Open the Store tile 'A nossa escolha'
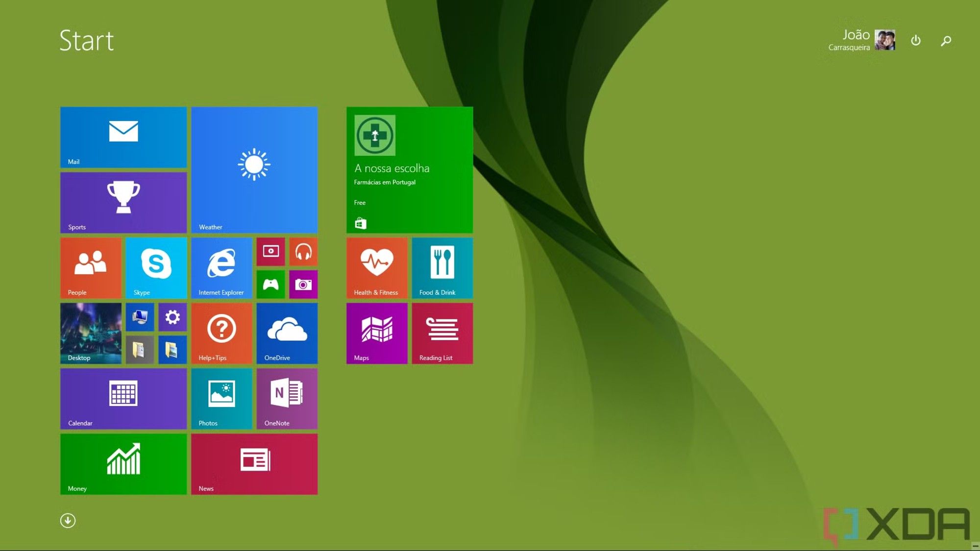 [x=410, y=170]
